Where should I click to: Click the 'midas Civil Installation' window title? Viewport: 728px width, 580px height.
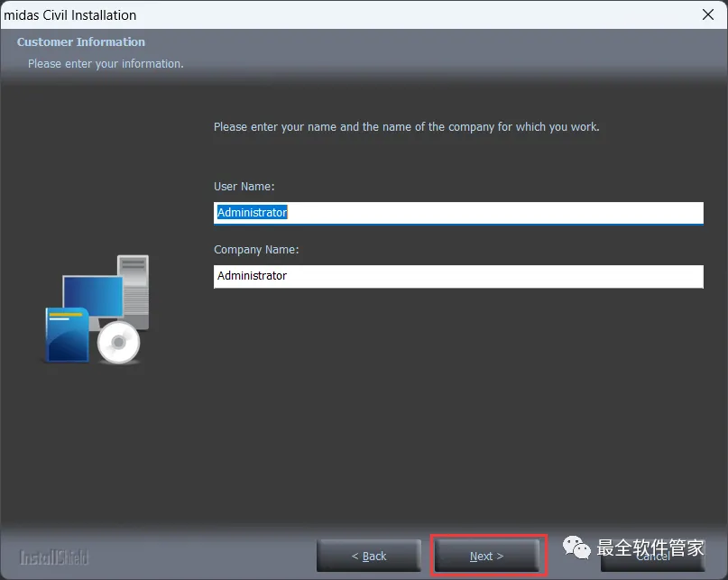click(70, 15)
